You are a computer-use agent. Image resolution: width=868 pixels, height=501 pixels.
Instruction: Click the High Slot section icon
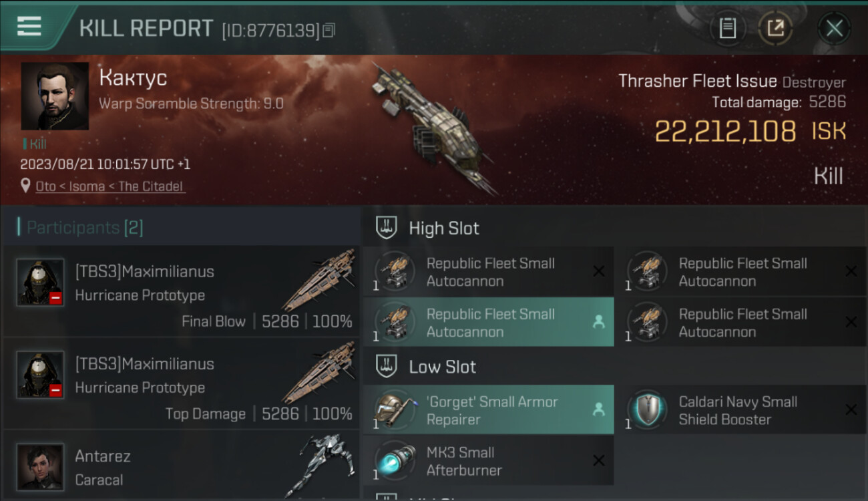(x=387, y=228)
